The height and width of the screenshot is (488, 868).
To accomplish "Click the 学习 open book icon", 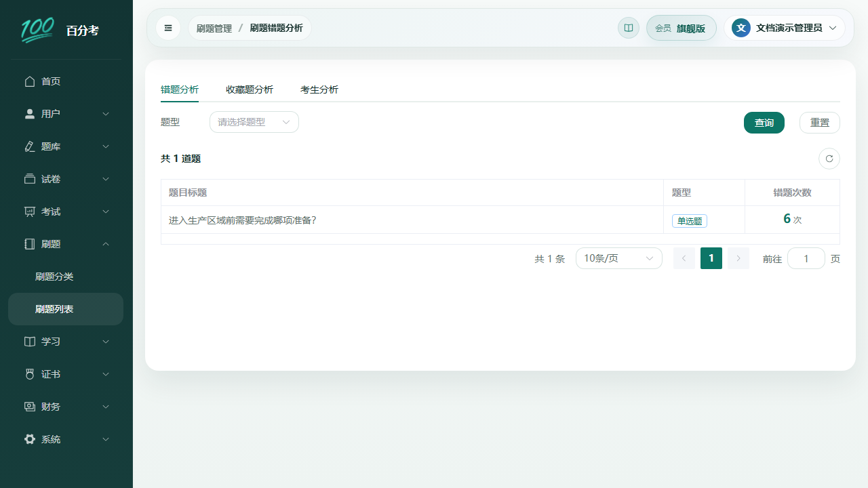I will tap(30, 342).
